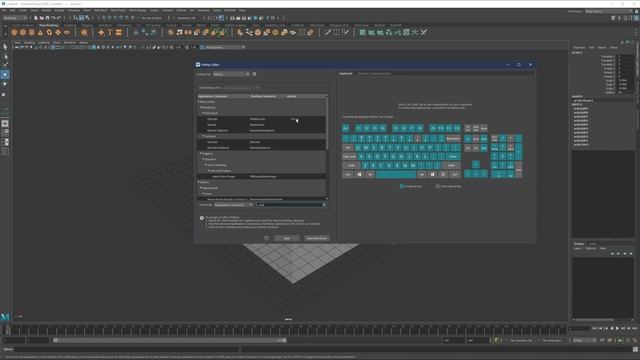Collapse the Surfaces tree node
Viewport: 640px width, 360px height.
click(x=203, y=136)
